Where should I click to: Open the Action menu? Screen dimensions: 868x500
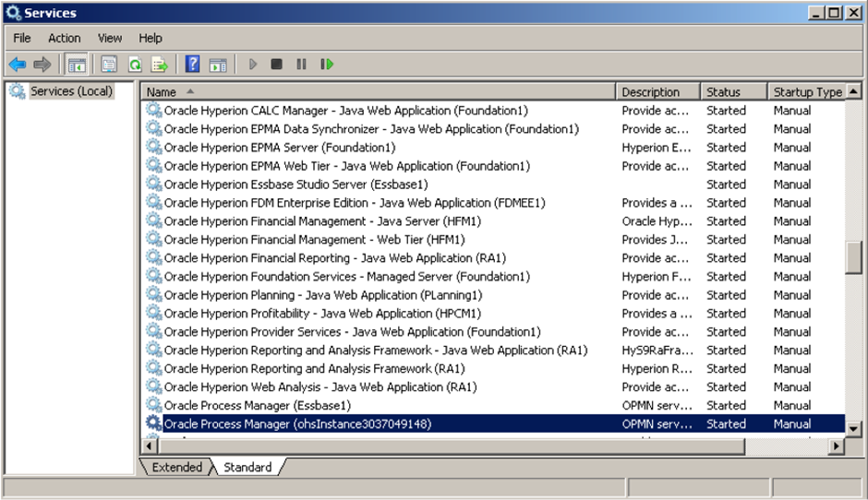[x=65, y=38]
